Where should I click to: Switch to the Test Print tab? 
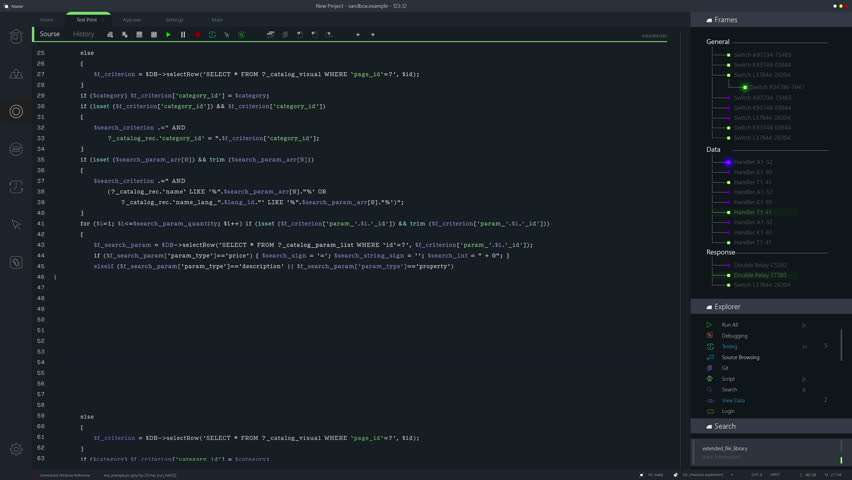[87, 20]
